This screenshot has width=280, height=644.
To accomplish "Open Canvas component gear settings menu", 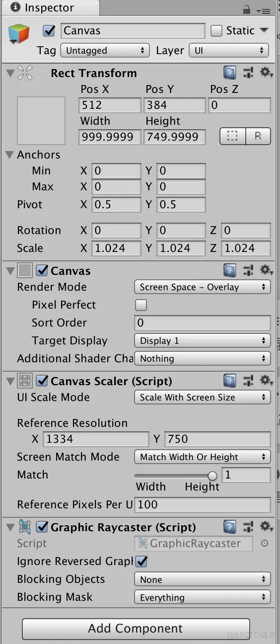I will click(x=267, y=271).
